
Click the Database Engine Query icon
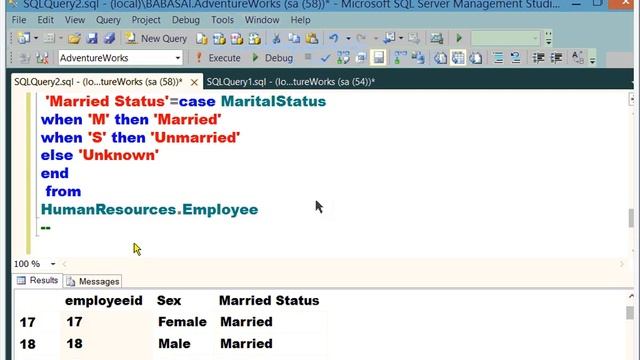coord(201,38)
